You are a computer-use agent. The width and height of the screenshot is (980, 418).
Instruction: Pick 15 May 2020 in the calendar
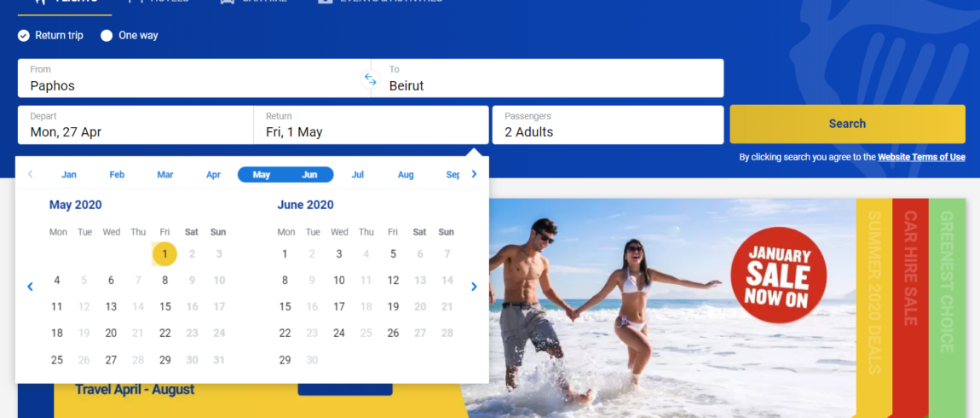coord(165,306)
